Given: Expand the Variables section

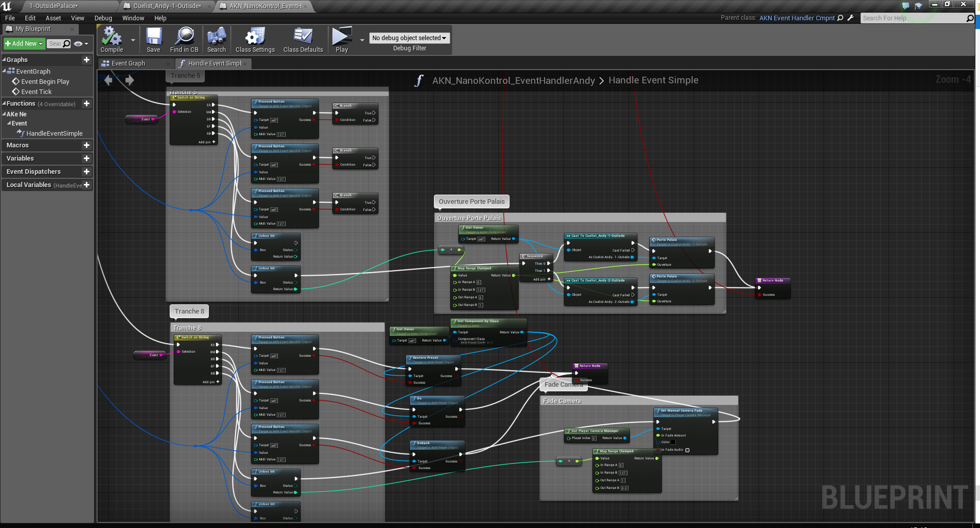Looking at the screenshot, I should (x=20, y=158).
